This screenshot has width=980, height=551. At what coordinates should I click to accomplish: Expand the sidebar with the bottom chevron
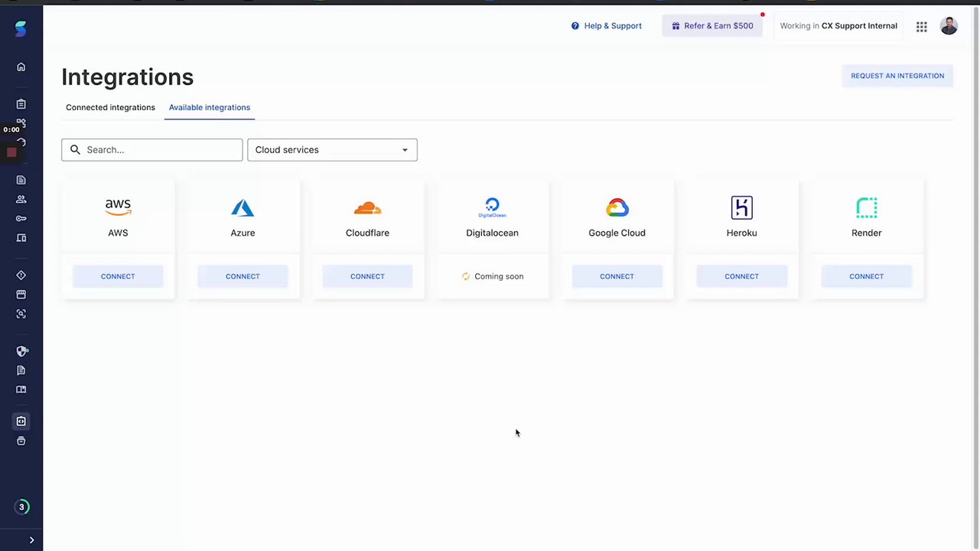[x=31, y=540]
